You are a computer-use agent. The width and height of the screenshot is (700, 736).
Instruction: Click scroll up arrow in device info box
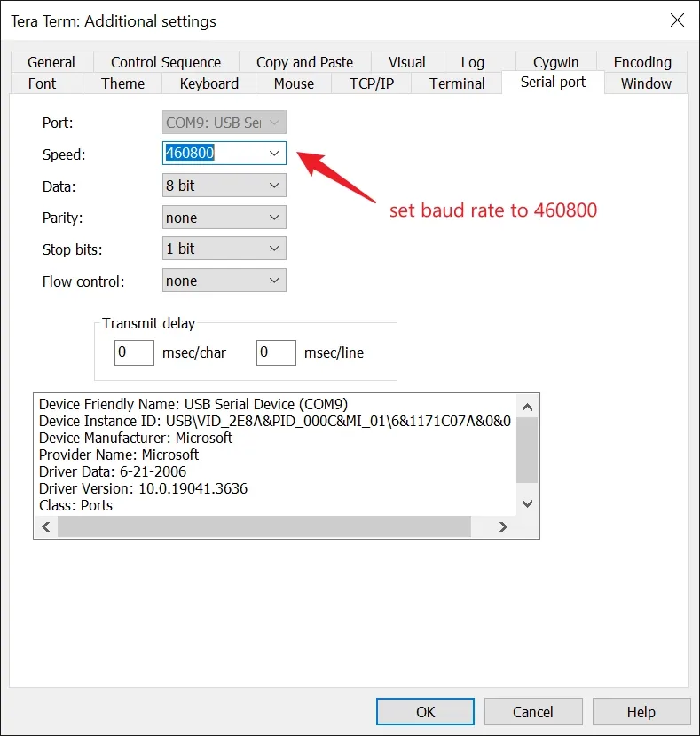[x=527, y=407]
